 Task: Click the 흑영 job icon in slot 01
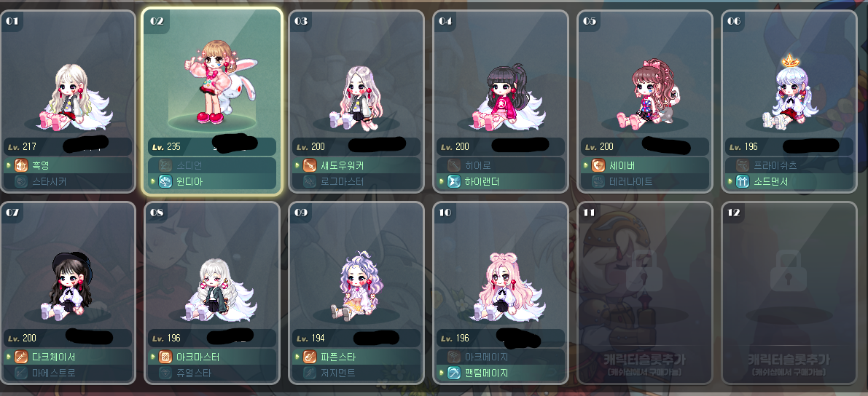21,165
